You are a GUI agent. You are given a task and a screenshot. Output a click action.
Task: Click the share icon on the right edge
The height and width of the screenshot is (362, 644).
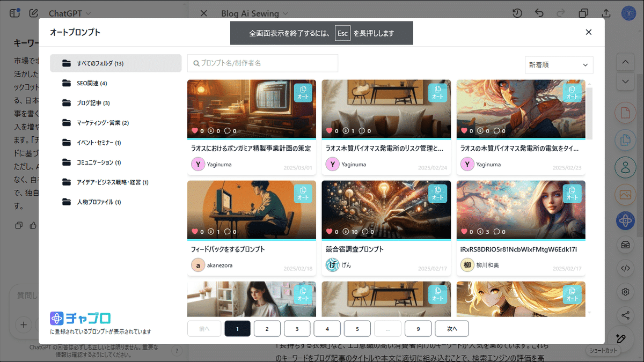click(625, 315)
